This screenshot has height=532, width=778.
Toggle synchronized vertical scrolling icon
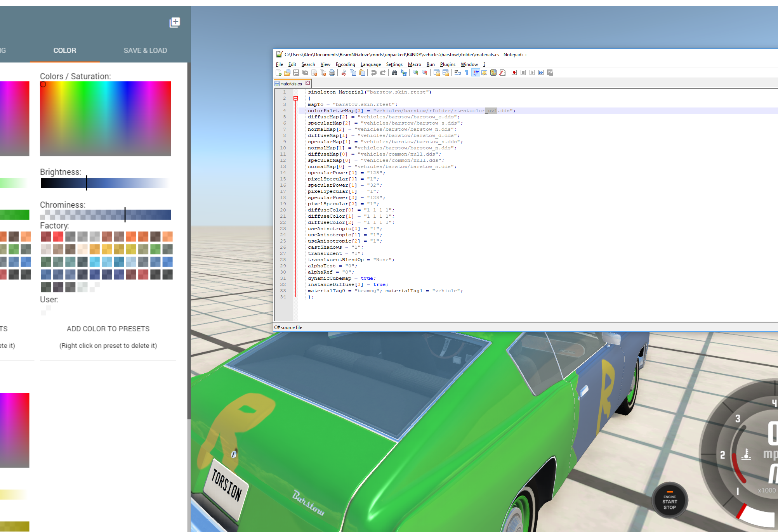click(x=437, y=73)
